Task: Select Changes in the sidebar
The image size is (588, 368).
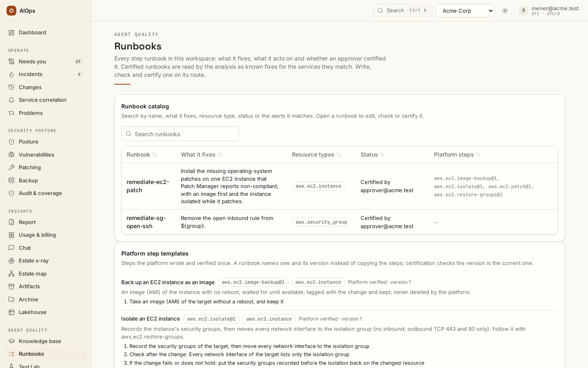Action: 46,87
